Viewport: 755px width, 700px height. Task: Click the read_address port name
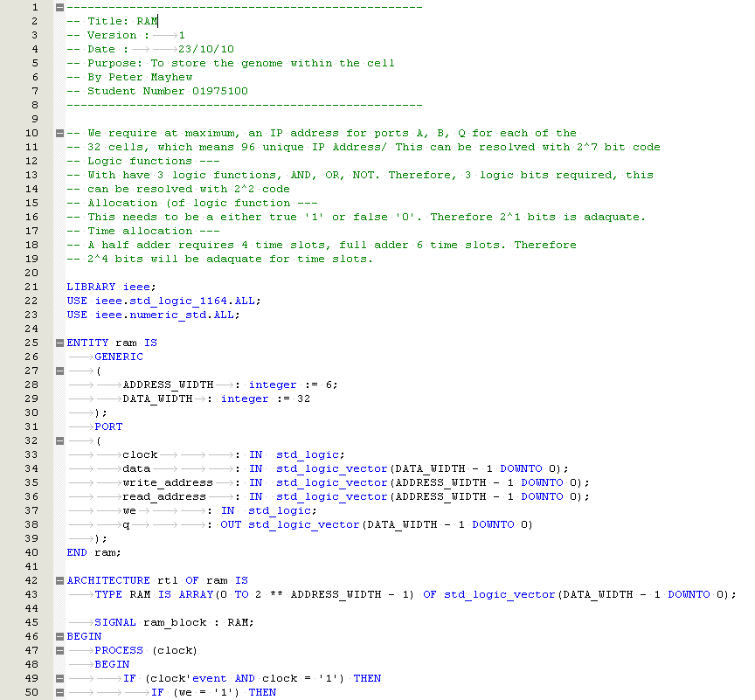pos(164,496)
